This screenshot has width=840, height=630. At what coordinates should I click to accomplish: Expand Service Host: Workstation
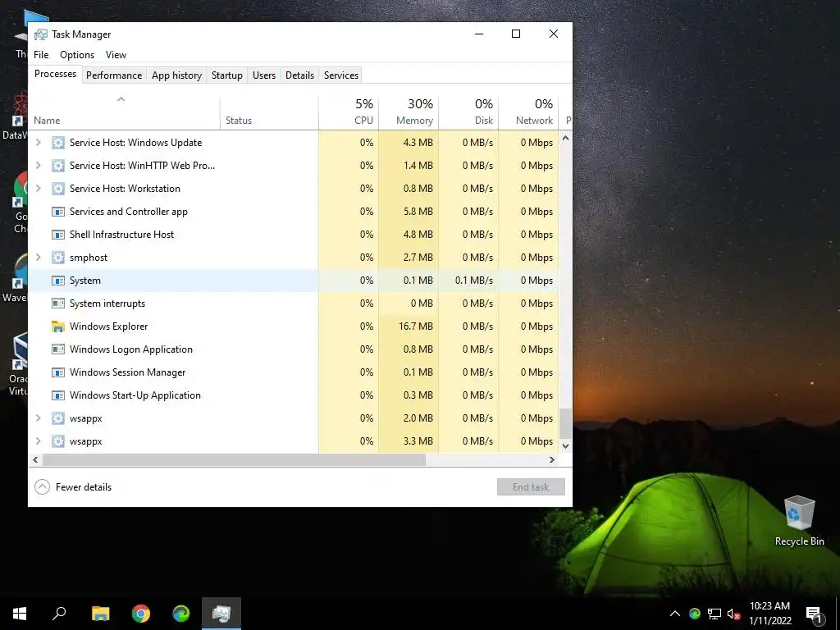[38, 189]
